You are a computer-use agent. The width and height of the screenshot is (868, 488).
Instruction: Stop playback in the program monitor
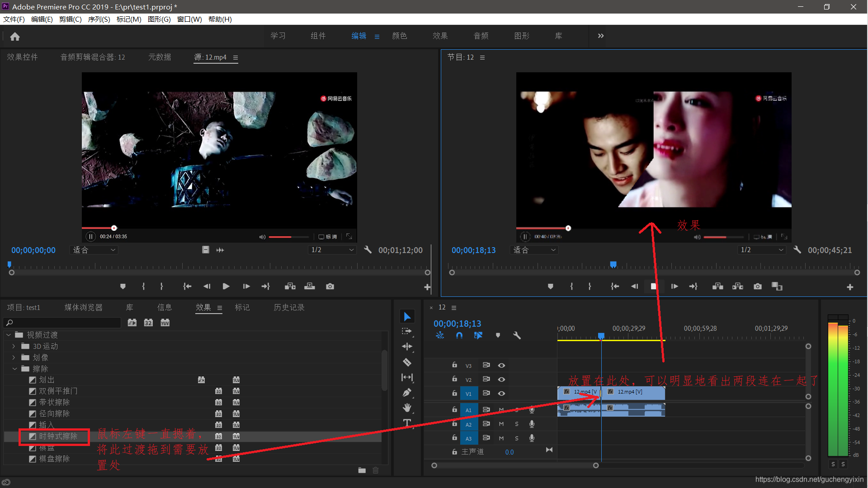653,286
